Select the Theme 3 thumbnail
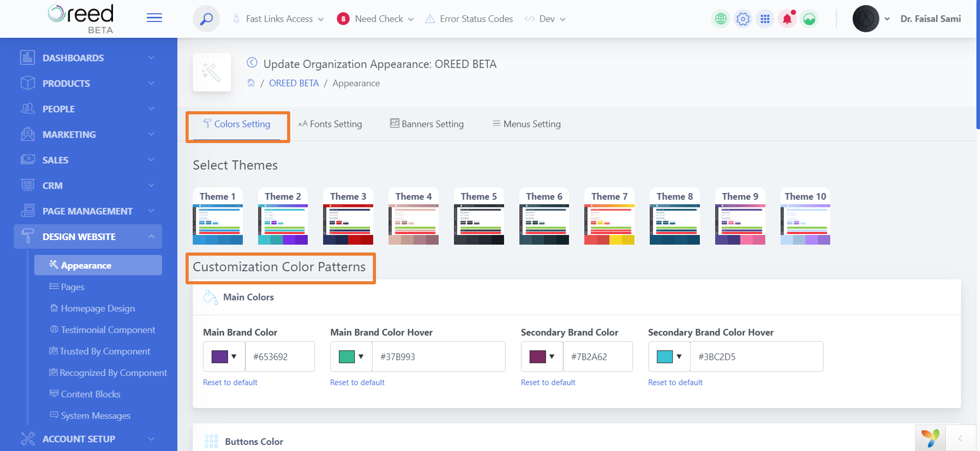Image resolution: width=980 pixels, height=451 pixels. click(348, 216)
